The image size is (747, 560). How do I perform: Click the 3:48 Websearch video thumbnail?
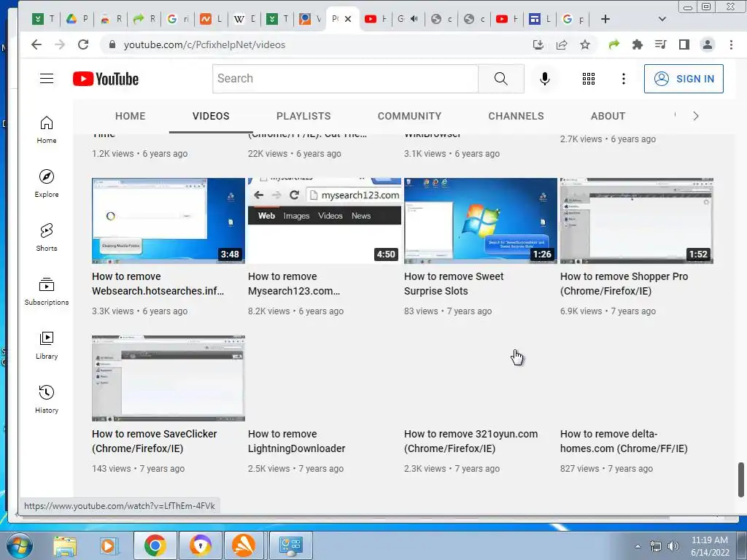click(169, 221)
